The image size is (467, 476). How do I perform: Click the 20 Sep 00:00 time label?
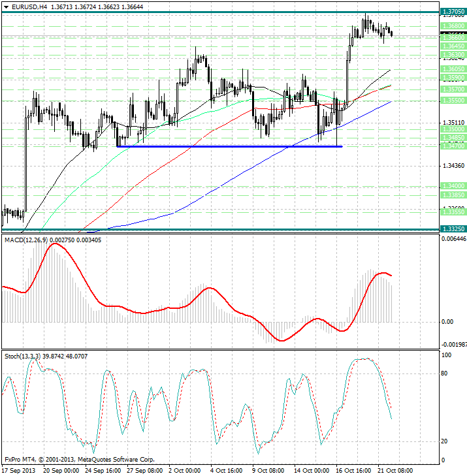coord(61,471)
